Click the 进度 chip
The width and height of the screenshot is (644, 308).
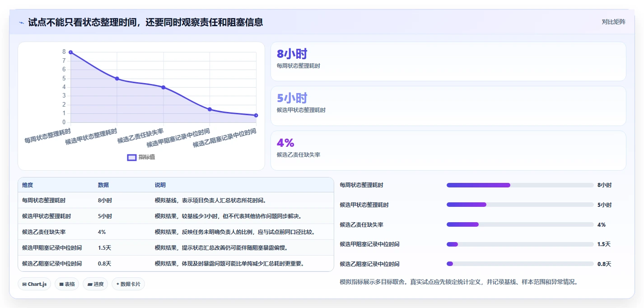coord(95,284)
